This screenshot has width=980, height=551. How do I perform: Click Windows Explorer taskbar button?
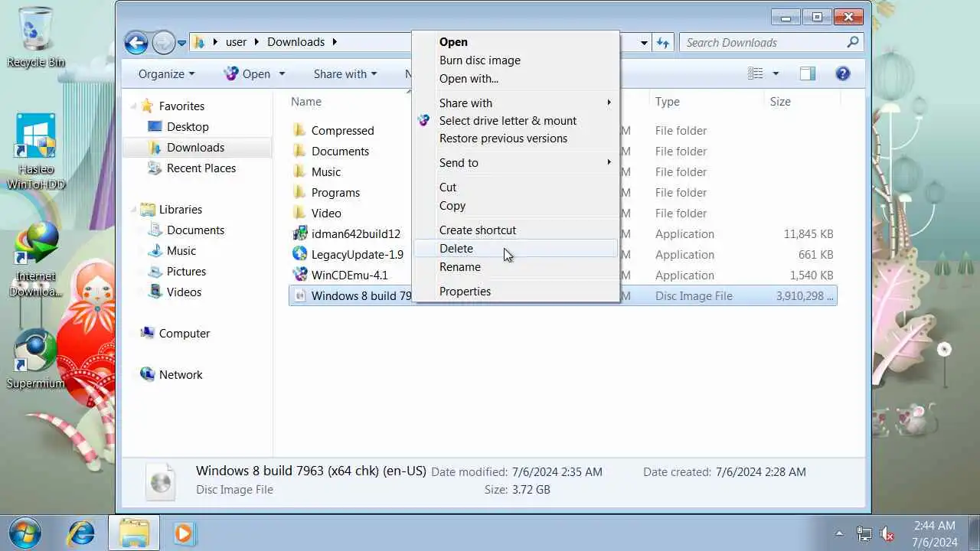tap(134, 533)
